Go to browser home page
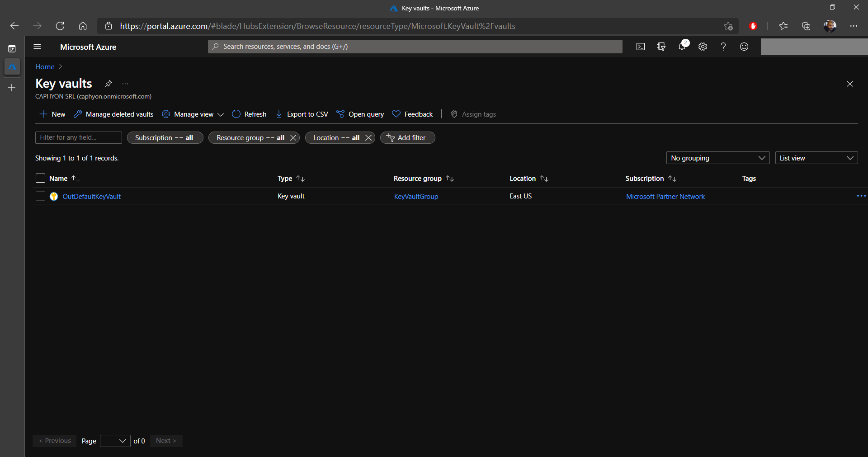 click(x=83, y=26)
